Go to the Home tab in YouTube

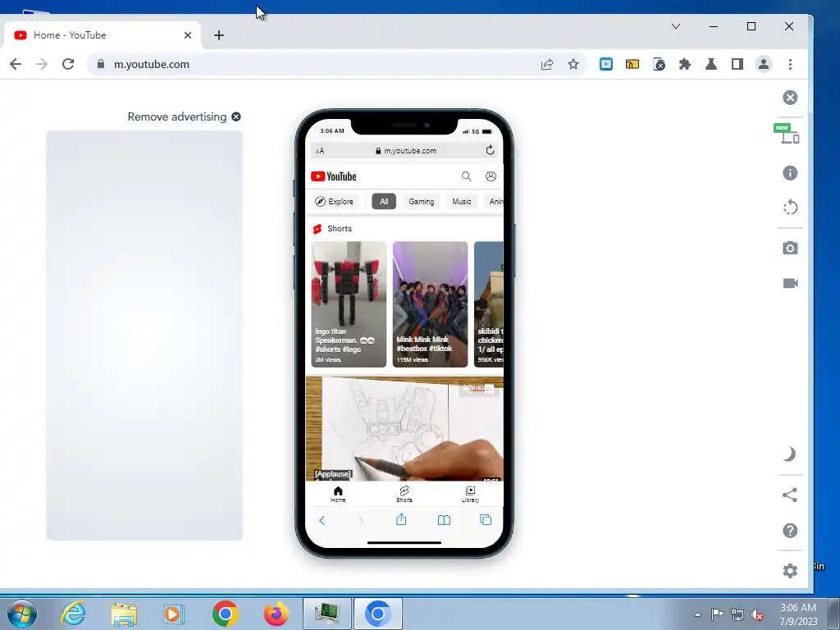338,494
